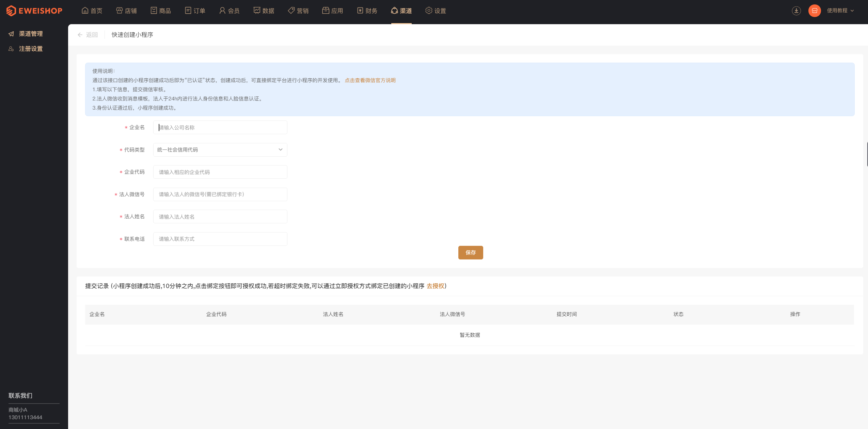Go to 应用 section
This screenshot has height=429, width=868.
click(x=333, y=11)
